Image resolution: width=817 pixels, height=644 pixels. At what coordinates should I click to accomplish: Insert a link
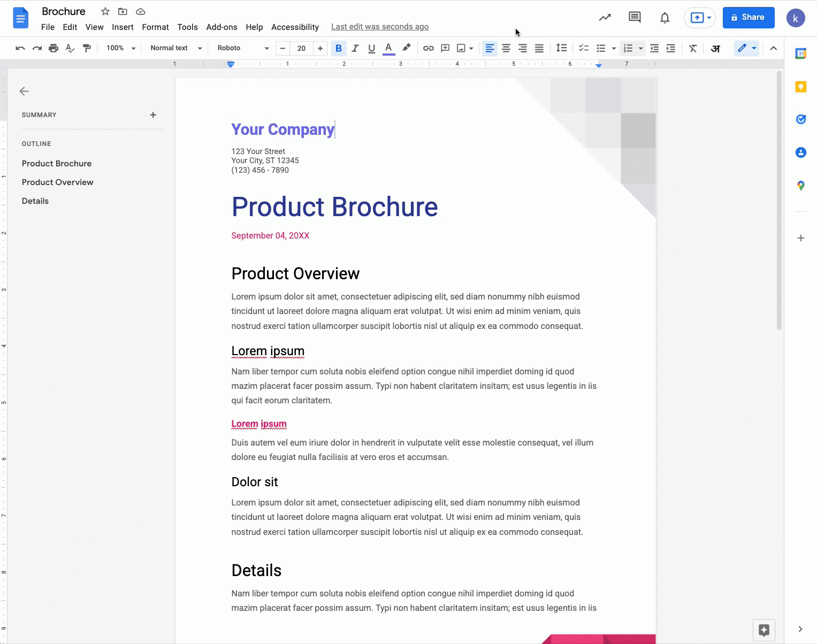point(428,48)
